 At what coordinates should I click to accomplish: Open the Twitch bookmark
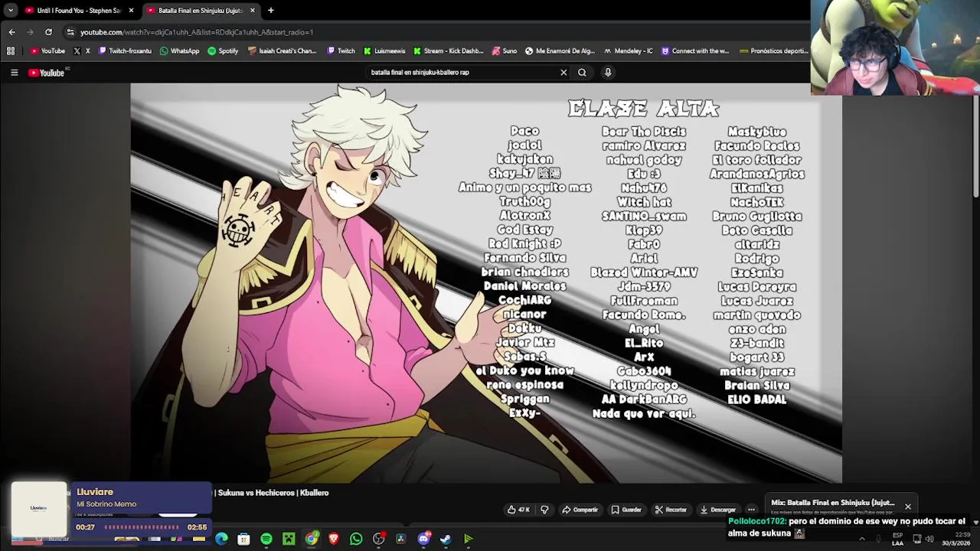click(341, 51)
